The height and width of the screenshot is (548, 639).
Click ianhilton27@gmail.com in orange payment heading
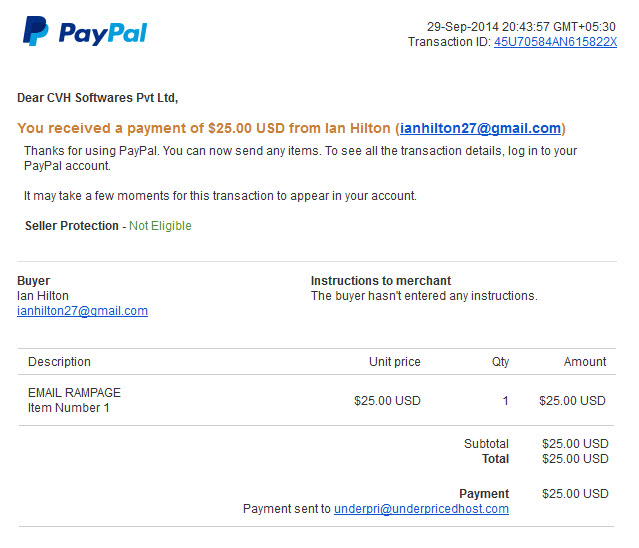(480, 128)
